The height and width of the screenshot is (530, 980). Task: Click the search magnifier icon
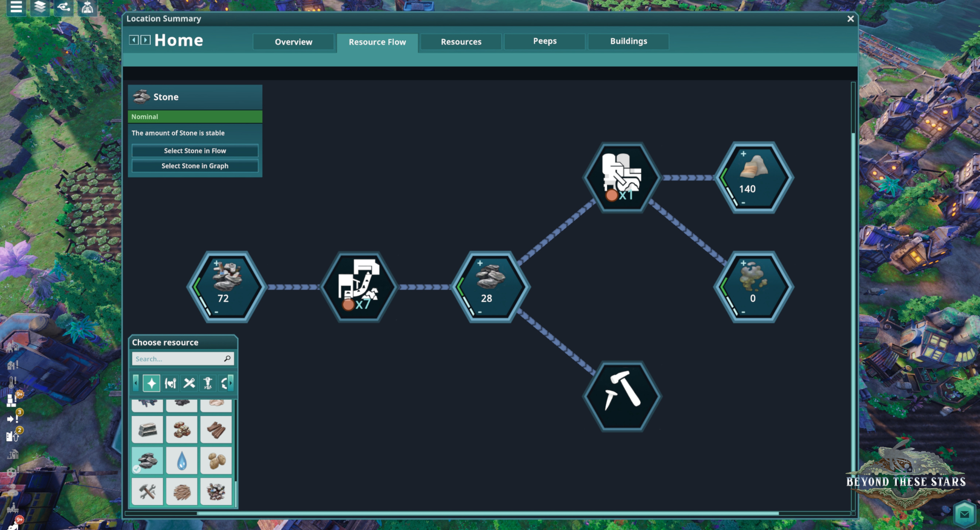tap(227, 359)
